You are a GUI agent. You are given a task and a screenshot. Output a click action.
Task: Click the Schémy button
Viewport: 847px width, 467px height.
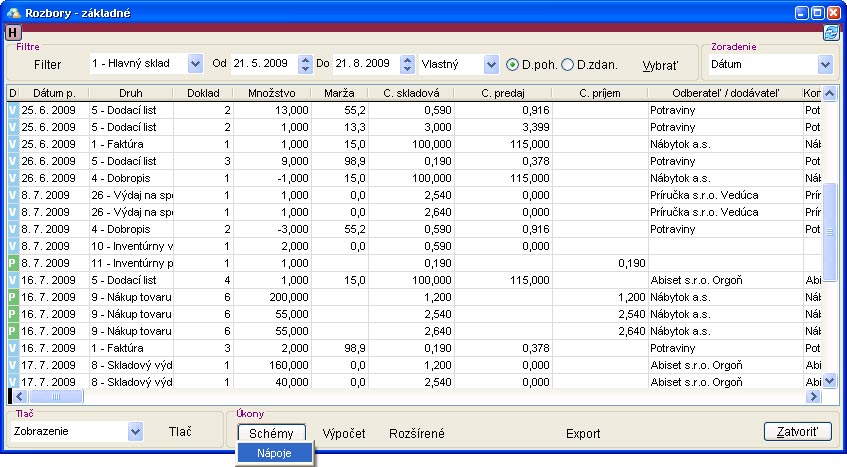[271, 433]
